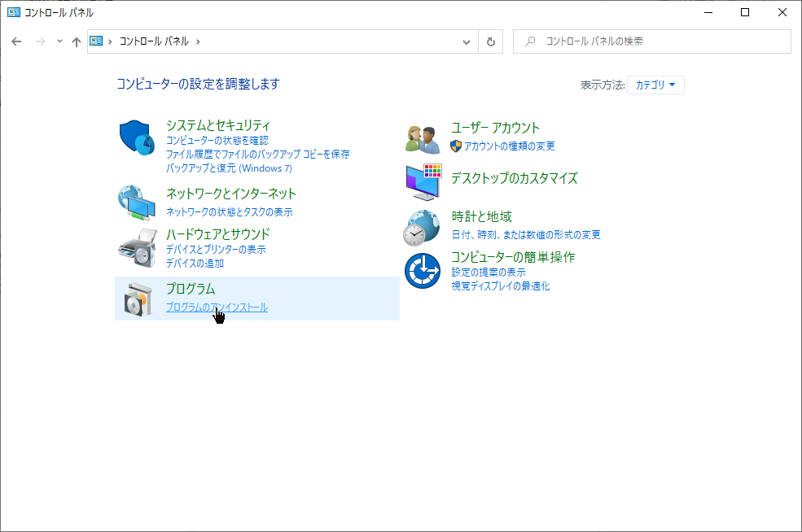The height and width of the screenshot is (532, 802).
Task: Click 日付、時刻、または数値の形式の変更 link
Action: 526,234
